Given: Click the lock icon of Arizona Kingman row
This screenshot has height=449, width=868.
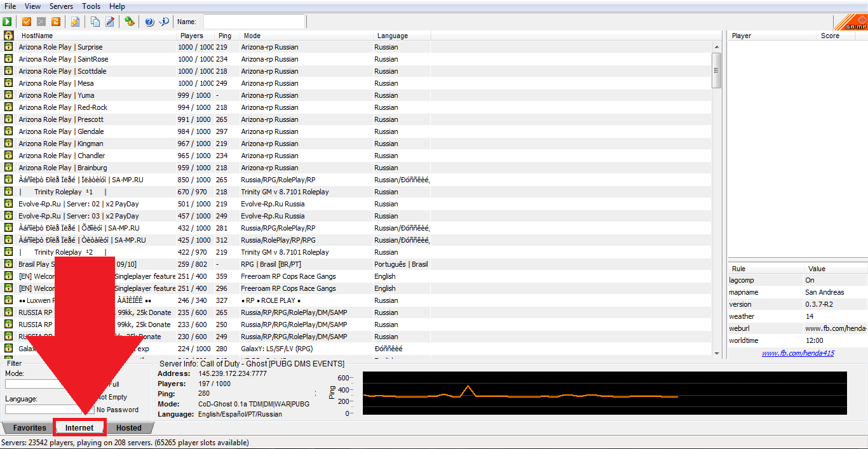Looking at the screenshot, I should coord(8,144).
